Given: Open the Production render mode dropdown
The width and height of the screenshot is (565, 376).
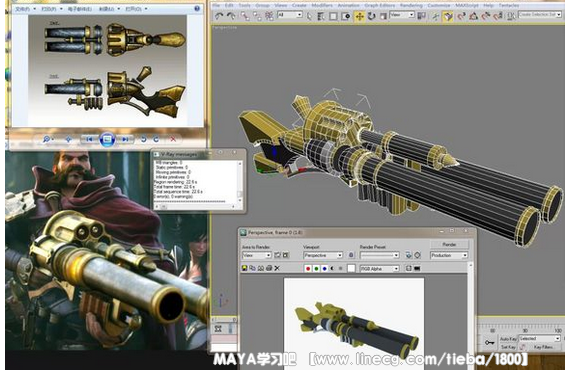Looking at the screenshot, I should [x=449, y=255].
